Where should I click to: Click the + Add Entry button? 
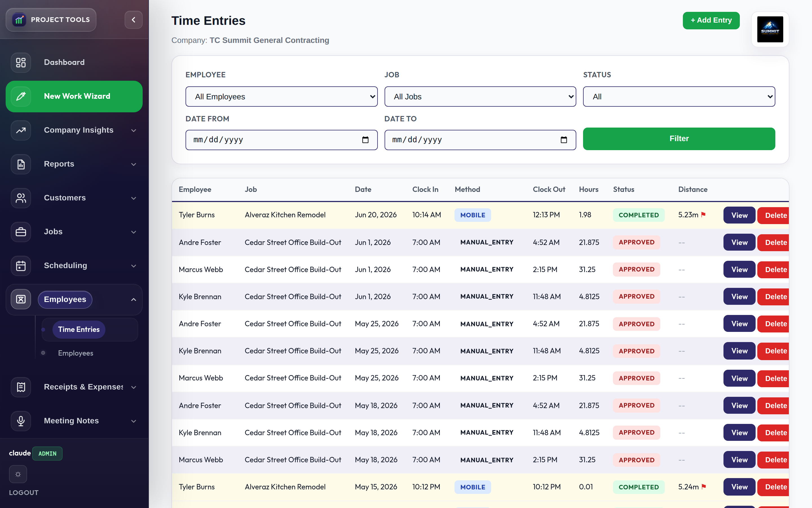click(711, 21)
